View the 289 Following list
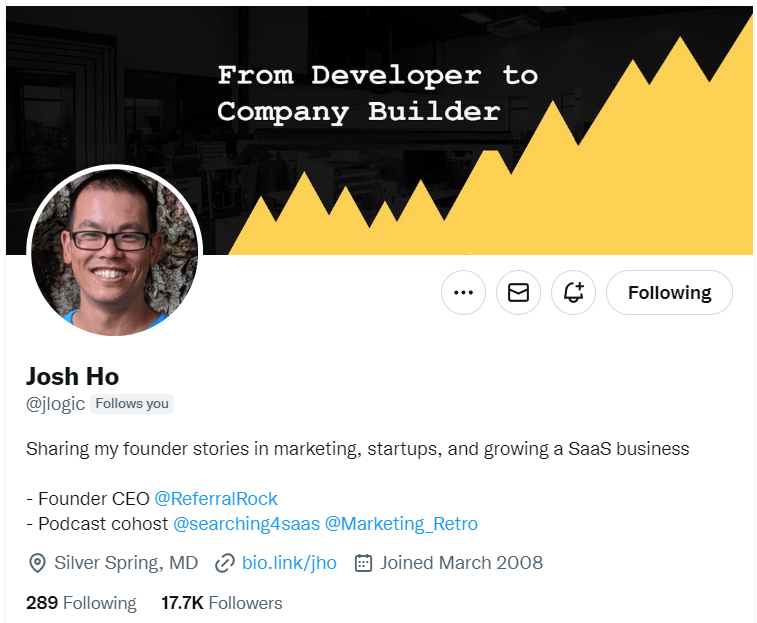 pos(81,603)
